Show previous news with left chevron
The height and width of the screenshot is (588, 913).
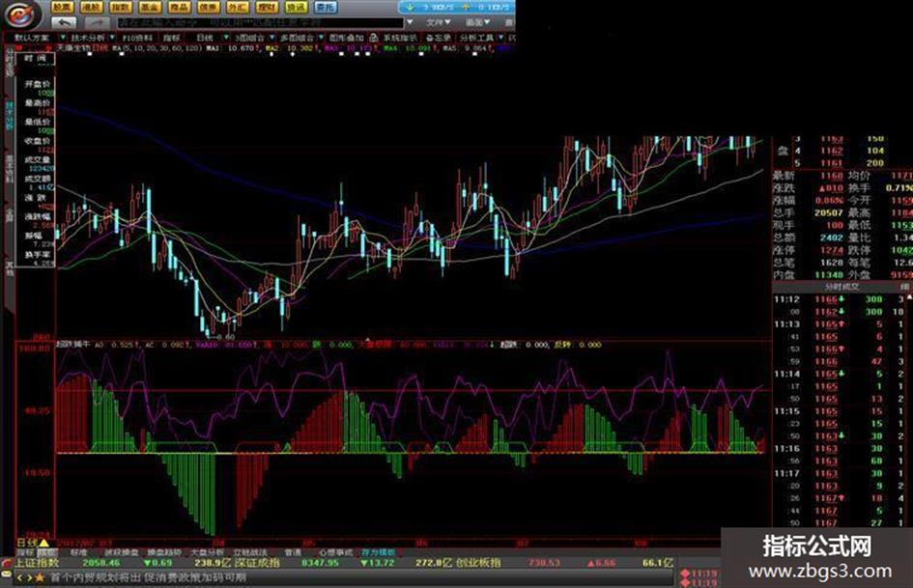pyautogui.click(x=19, y=577)
